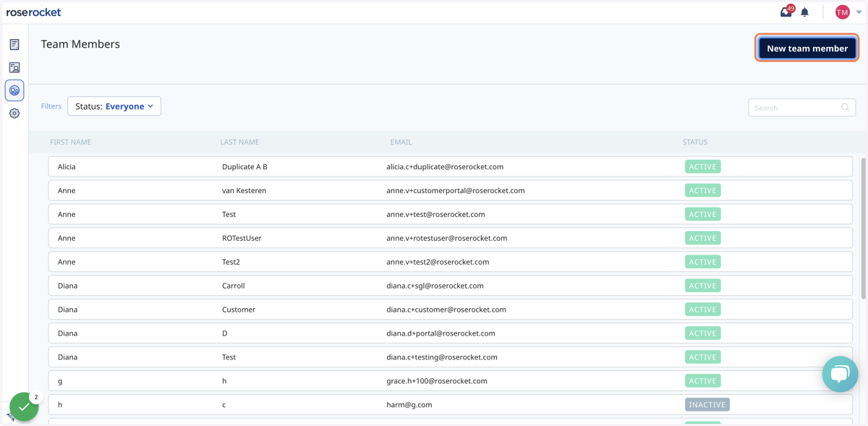Select grace.h+100@roserocket.com email
This screenshot has height=426, width=868.
pyautogui.click(x=437, y=381)
